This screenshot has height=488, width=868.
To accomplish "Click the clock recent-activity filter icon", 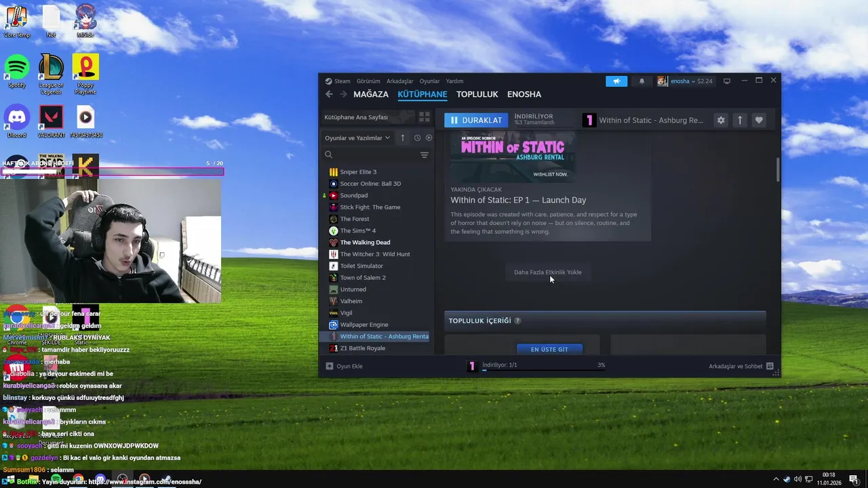I will point(417,138).
